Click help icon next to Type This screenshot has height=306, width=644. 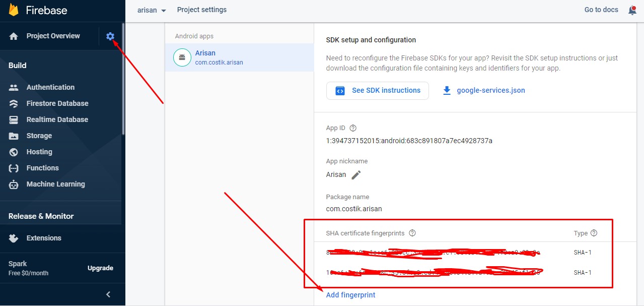click(x=594, y=233)
